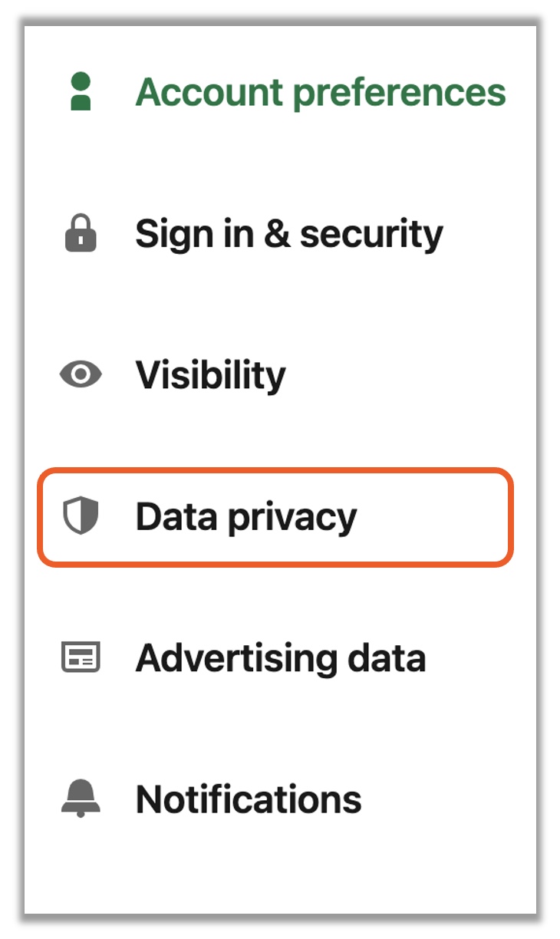Click the shield icon beside Data privacy

coord(81,516)
